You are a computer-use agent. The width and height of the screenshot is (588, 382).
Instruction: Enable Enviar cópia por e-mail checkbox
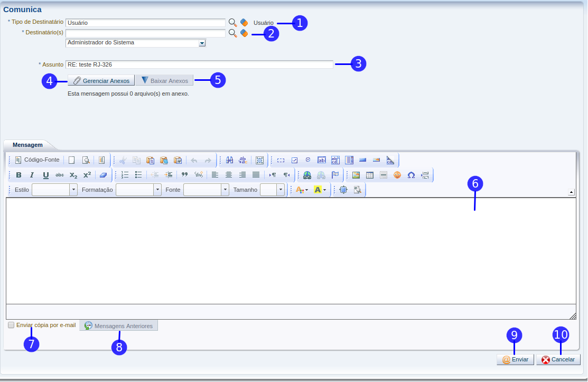(x=11, y=325)
